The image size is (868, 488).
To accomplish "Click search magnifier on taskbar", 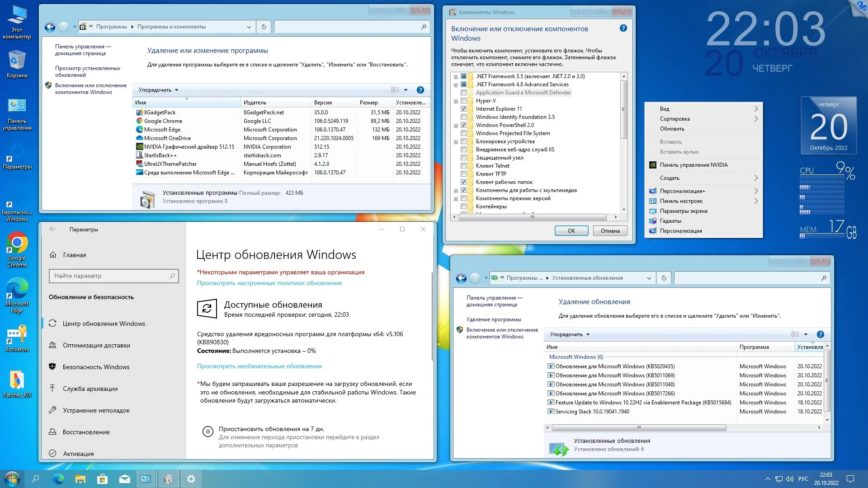I will click(35, 479).
